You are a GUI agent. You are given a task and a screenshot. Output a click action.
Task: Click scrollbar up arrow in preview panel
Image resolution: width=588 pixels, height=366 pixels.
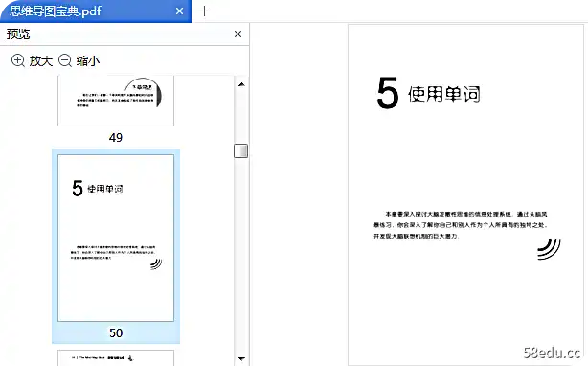pyautogui.click(x=241, y=84)
